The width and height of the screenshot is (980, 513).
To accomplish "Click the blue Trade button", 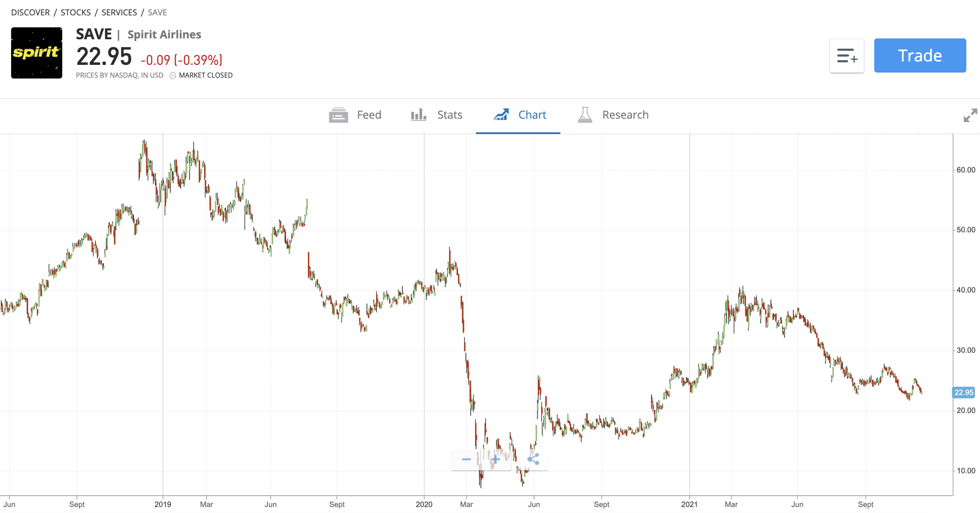I will point(920,55).
